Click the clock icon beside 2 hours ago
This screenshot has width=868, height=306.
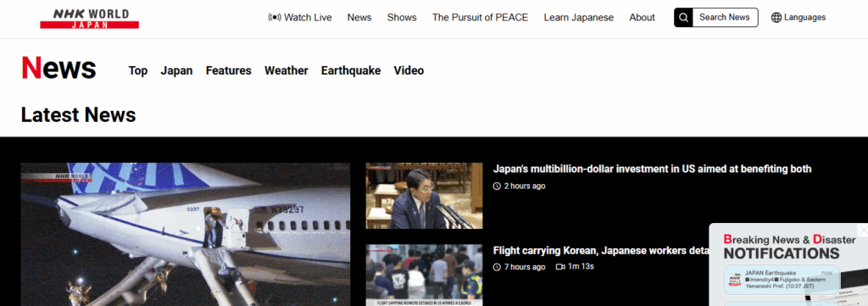tap(497, 186)
